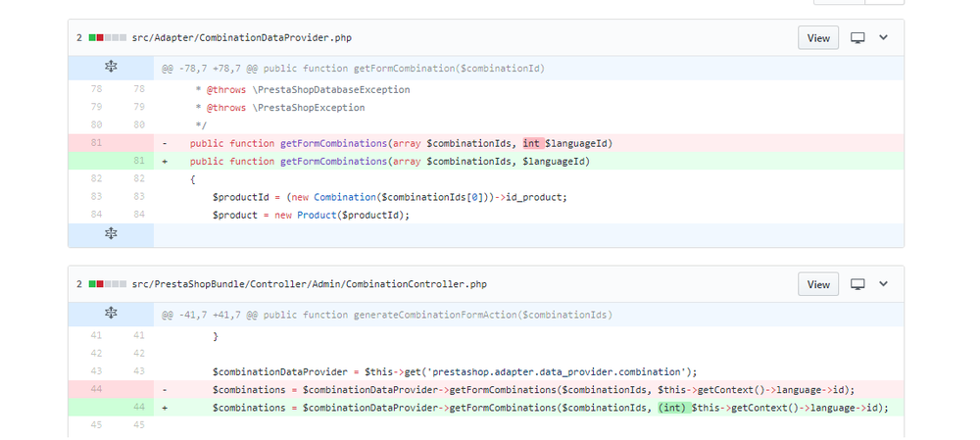Select added line number 44
This screenshot has width=980, height=440.
pyautogui.click(x=139, y=408)
